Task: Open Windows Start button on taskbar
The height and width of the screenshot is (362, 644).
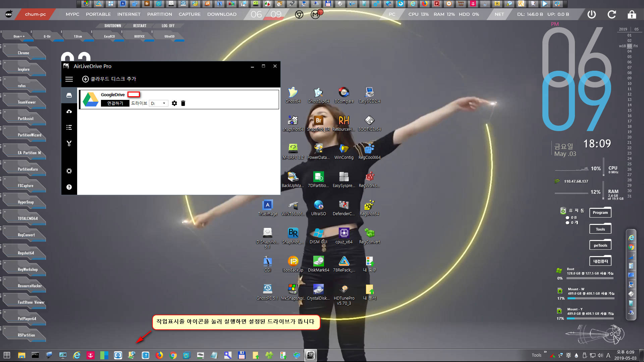Action: [x=7, y=355]
